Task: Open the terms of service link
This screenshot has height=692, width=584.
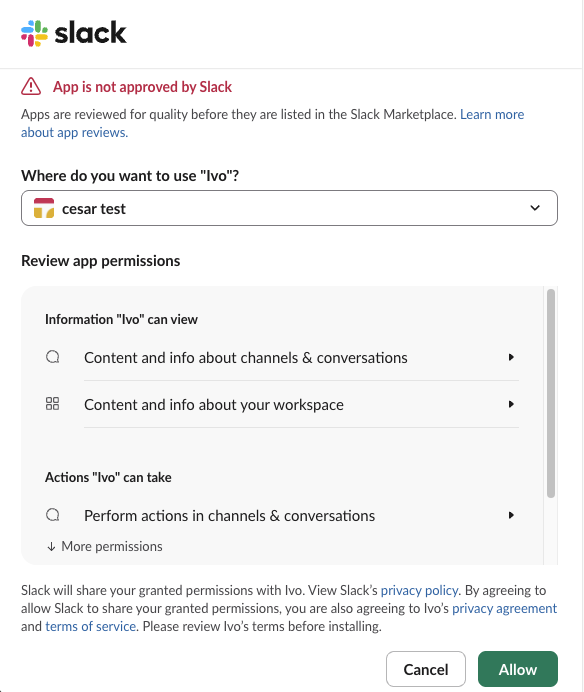Action: (x=90, y=627)
